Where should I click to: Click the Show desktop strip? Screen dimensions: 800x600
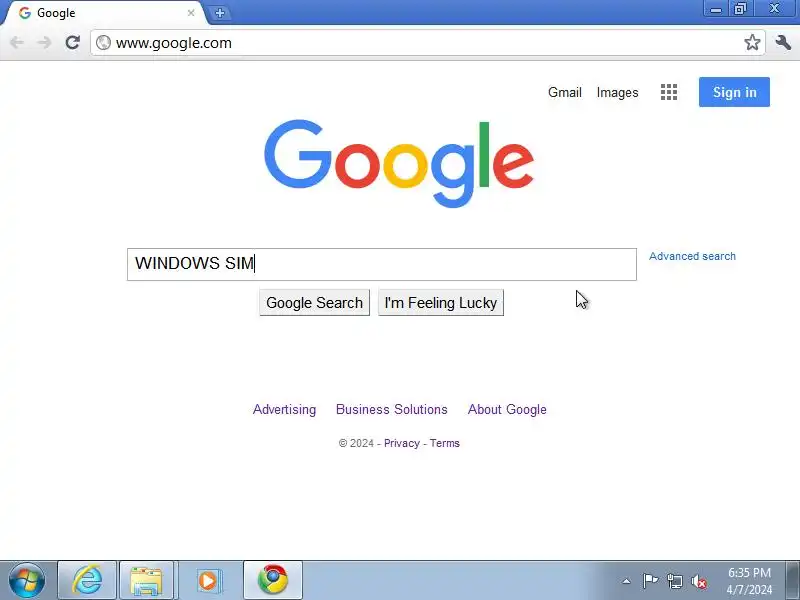(x=792, y=581)
